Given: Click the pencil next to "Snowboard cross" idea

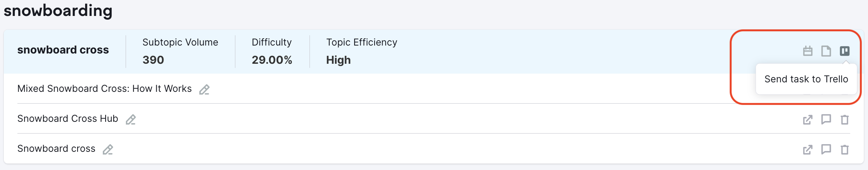Looking at the screenshot, I should (108, 150).
